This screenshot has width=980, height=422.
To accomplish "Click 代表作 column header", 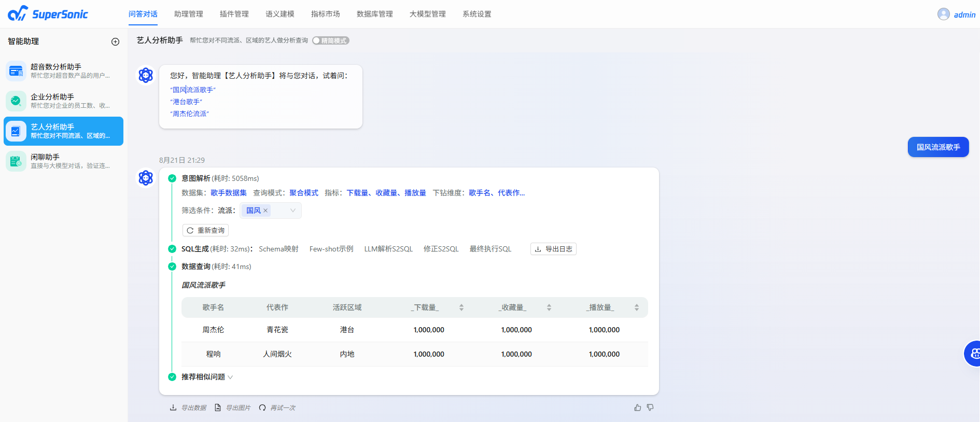I will tap(277, 307).
